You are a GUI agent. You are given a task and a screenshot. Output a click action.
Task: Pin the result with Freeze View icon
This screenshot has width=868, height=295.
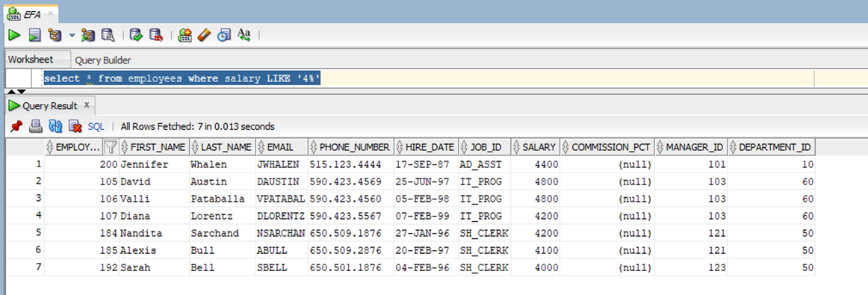(16, 126)
